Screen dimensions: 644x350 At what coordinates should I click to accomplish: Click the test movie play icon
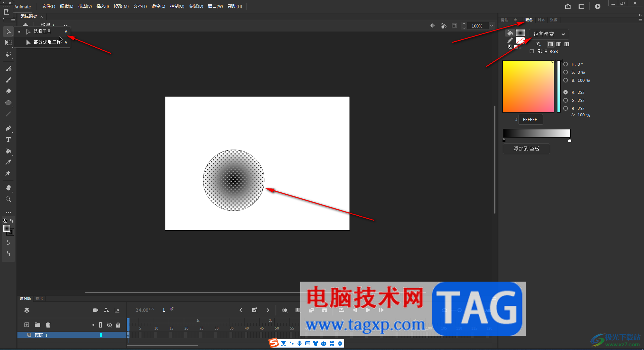(598, 6)
